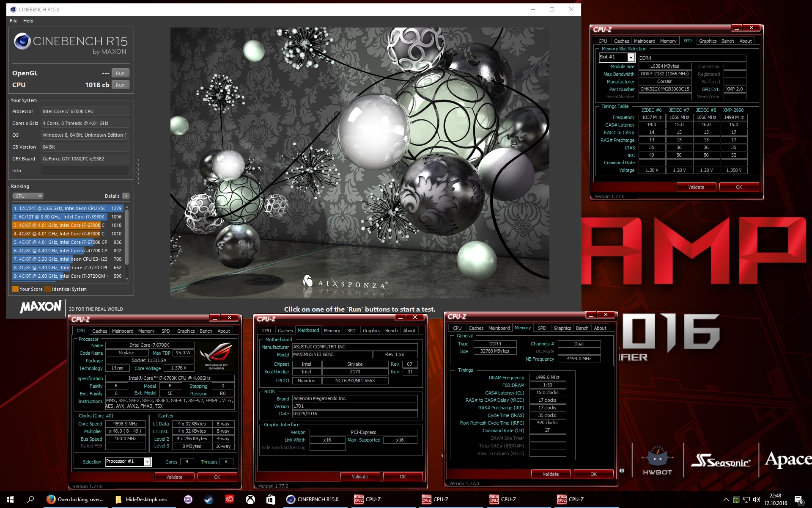Run the OpenGL benchmark
Viewport: 812px width, 508px height.
click(x=121, y=73)
